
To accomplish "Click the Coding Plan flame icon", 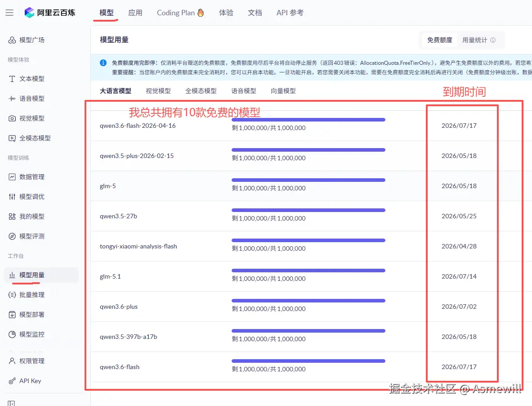I will (201, 13).
